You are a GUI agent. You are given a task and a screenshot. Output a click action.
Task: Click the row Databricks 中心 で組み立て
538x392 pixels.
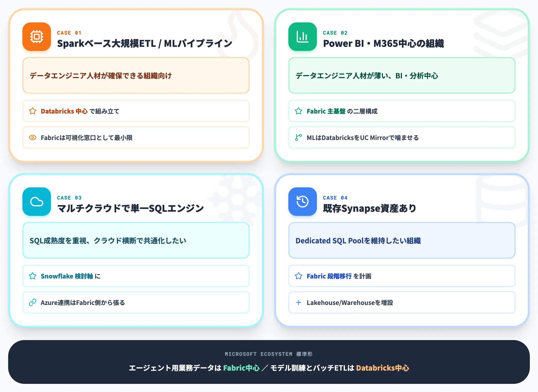point(136,111)
